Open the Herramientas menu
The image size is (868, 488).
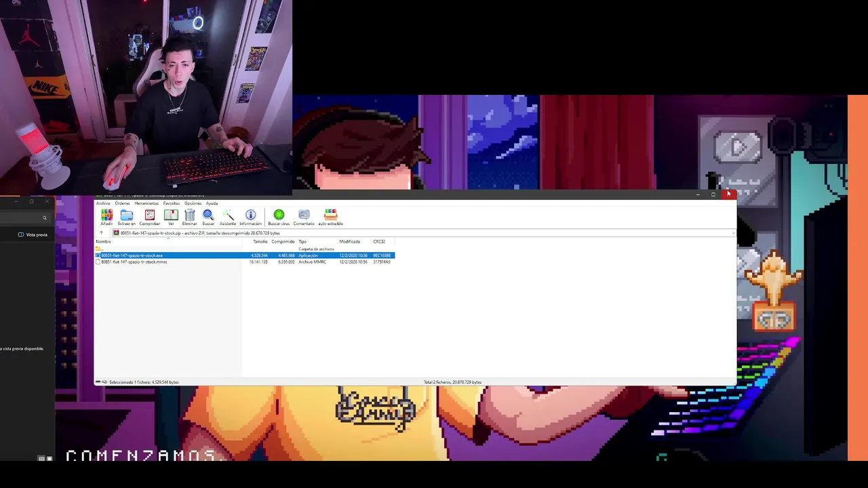point(146,203)
